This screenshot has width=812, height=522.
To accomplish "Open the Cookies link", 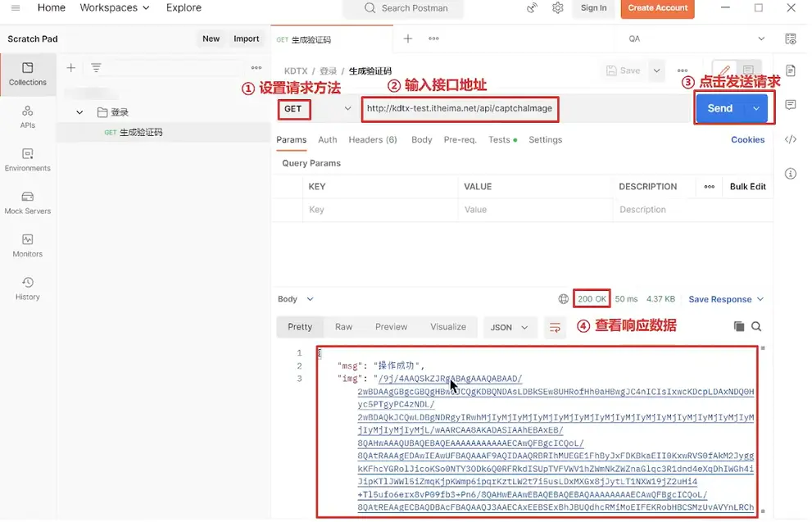I will point(747,140).
